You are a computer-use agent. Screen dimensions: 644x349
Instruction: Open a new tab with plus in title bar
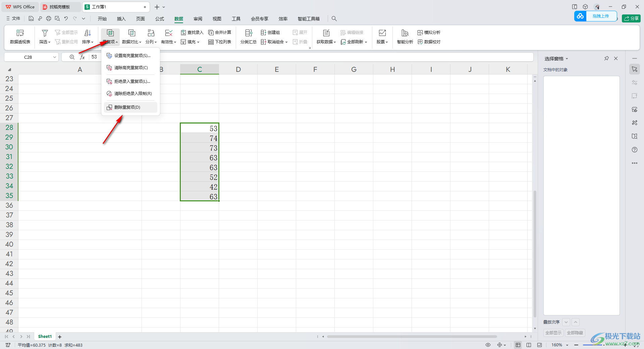point(157,7)
